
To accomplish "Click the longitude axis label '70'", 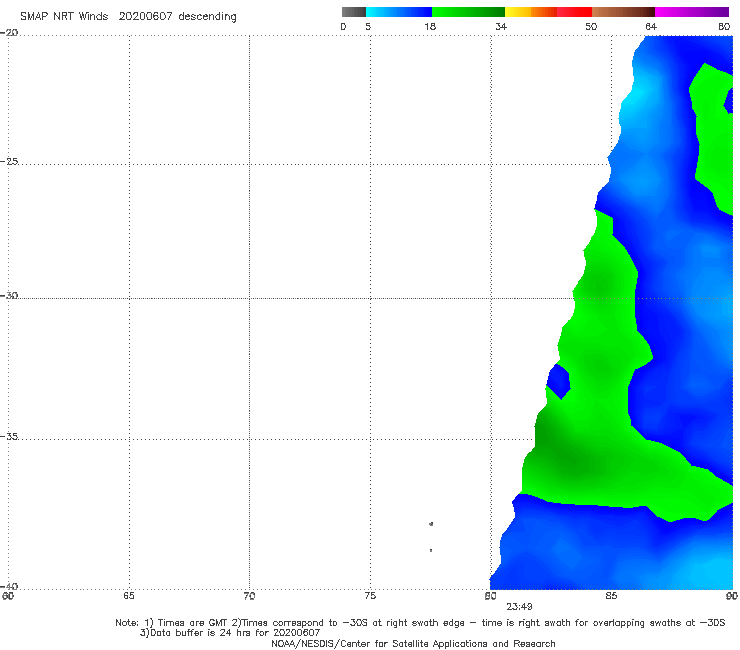I will [249, 596].
